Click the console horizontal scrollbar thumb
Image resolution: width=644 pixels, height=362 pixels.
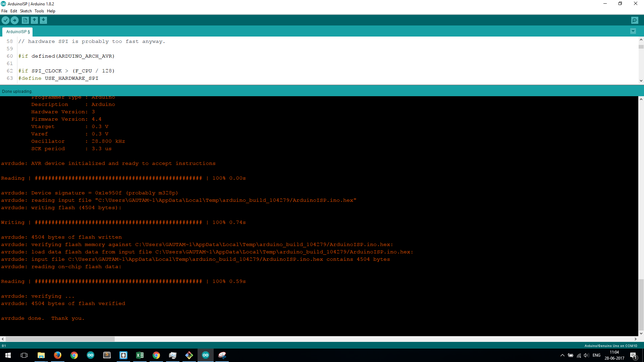click(60, 339)
